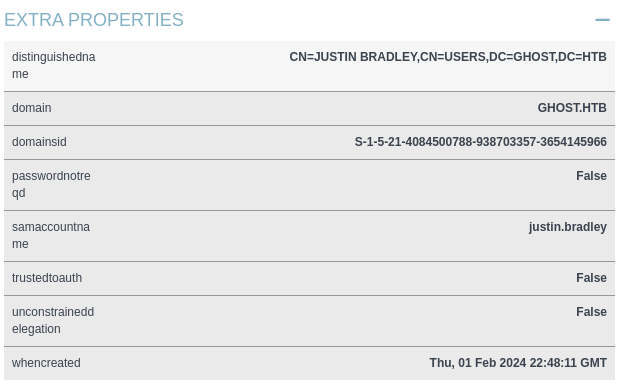Image resolution: width=622 pixels, height=385 pixels.
Task: Click the justin.bradley account name value
Action: tap(568, 227)
